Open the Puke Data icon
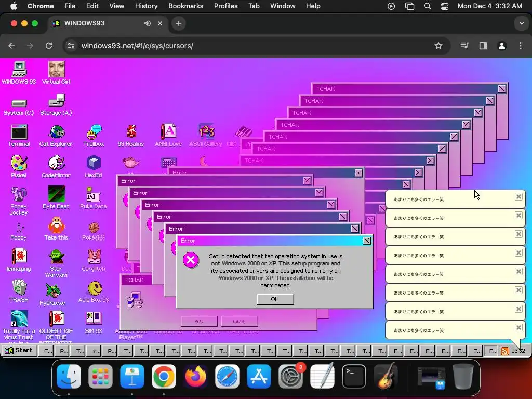 [94, 197]
